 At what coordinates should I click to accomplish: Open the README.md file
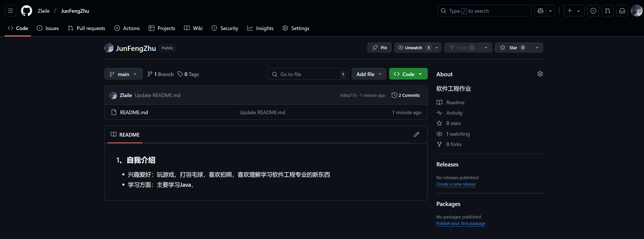tap(134, 112)
